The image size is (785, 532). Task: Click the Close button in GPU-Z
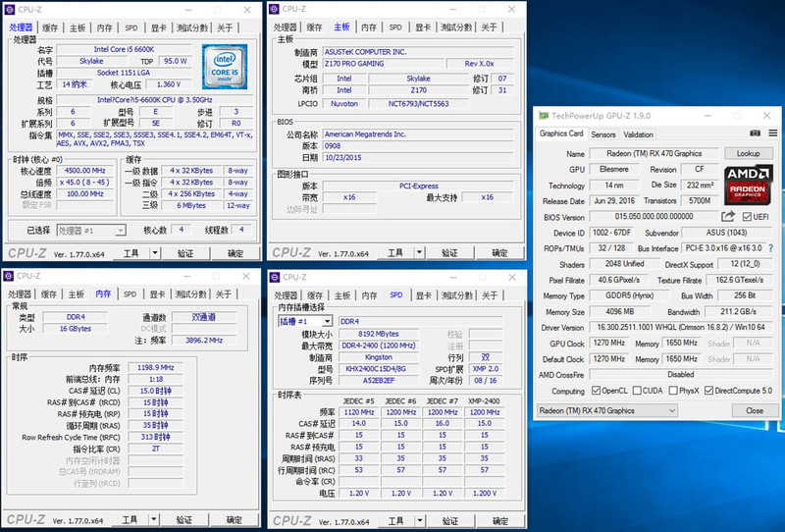[x=754, y=410]
